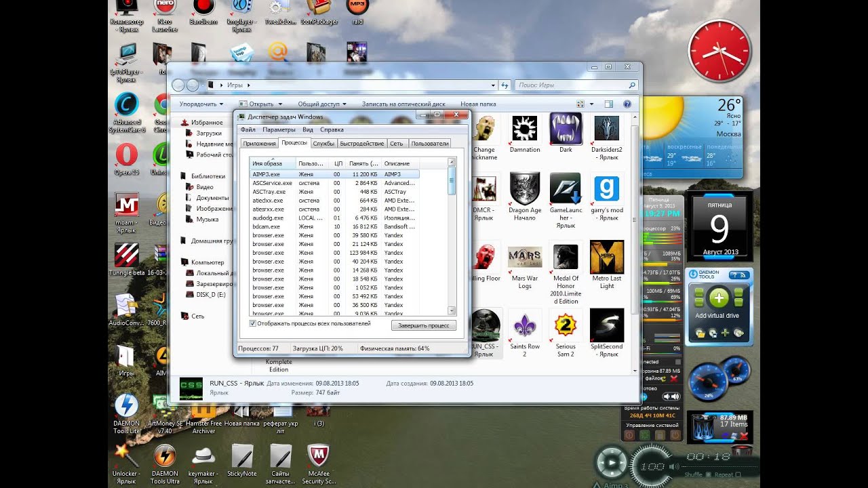The width and height of the screenshot is (868, 488).
Task: Select the Damnation game shortcut in Explorer
Action: (525, 134)
